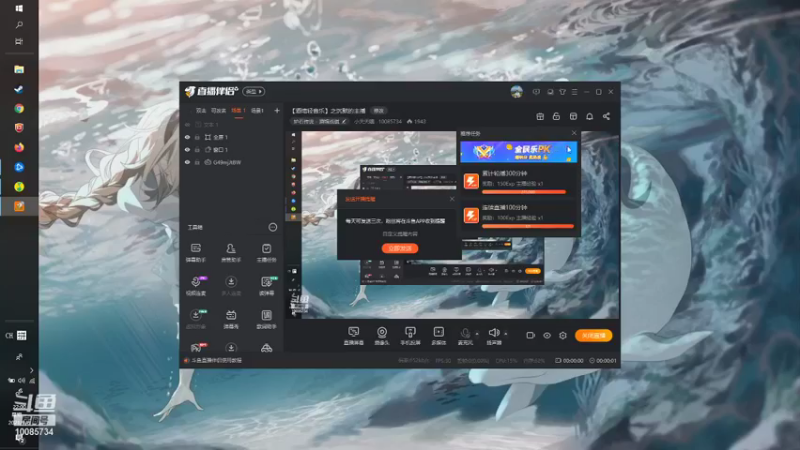
Task: Open the notification bell in the stream header
Action: coord(589,116)
